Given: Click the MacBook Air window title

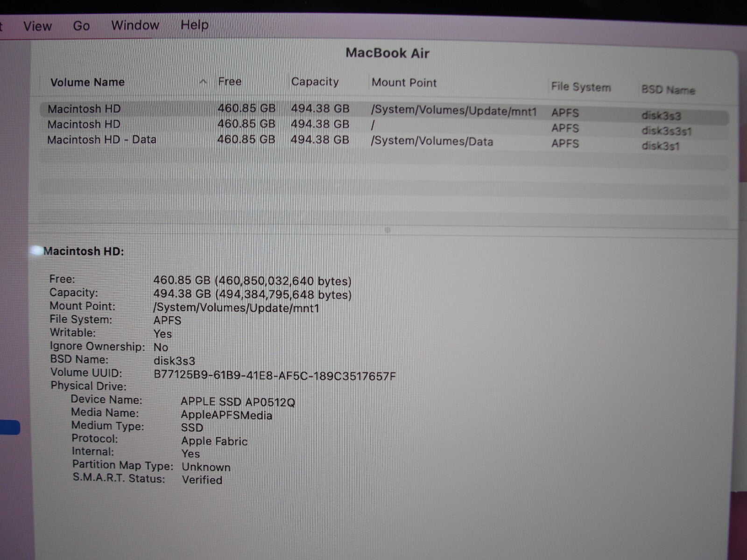Looking at the screenshot, I should click(x=387, y=53).
